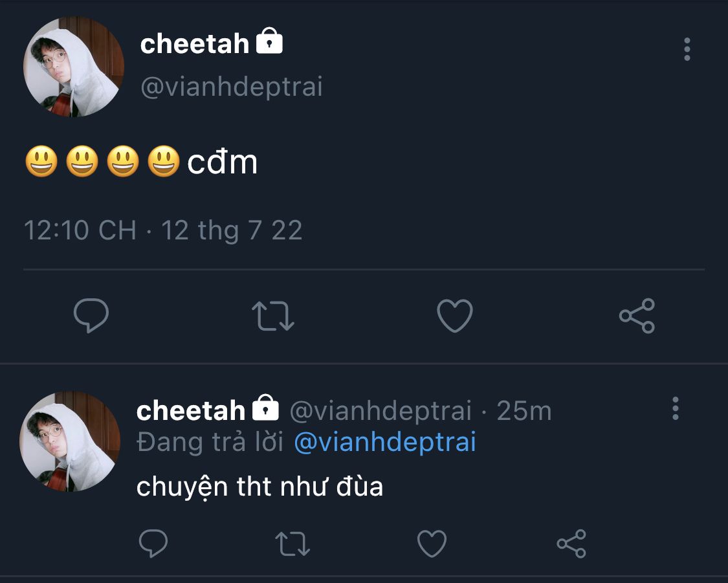Open more options for the reply tweet
The width and height of the screenshot is (728, 583).
pyautogui.click(x=675, y=408)
